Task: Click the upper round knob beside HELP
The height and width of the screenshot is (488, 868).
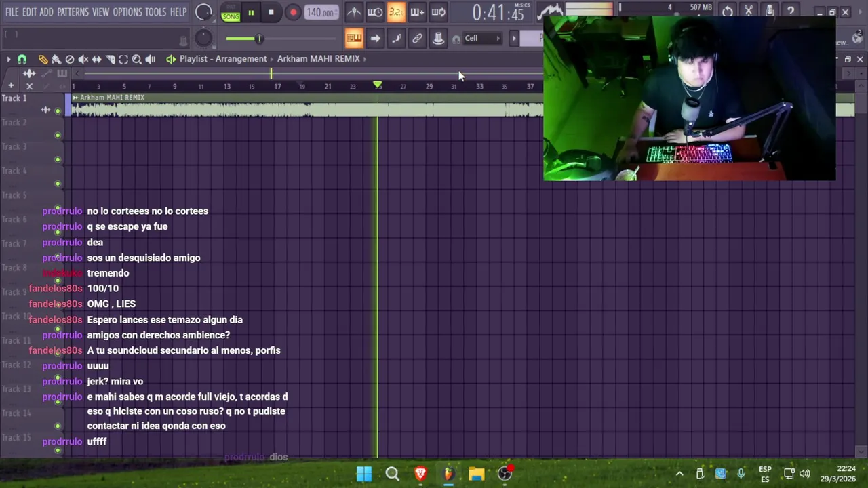Action: (203, 12)
